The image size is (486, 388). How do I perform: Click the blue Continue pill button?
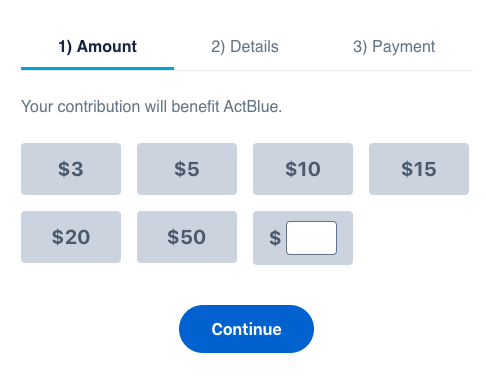click(246, 329)
